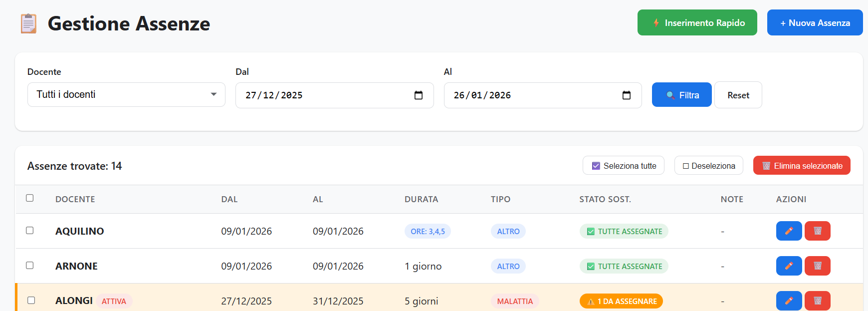Click 'Seleziona tutte' button
This screenshot has width=868, height=311.
pyautogui.click(x=623, y=166)
